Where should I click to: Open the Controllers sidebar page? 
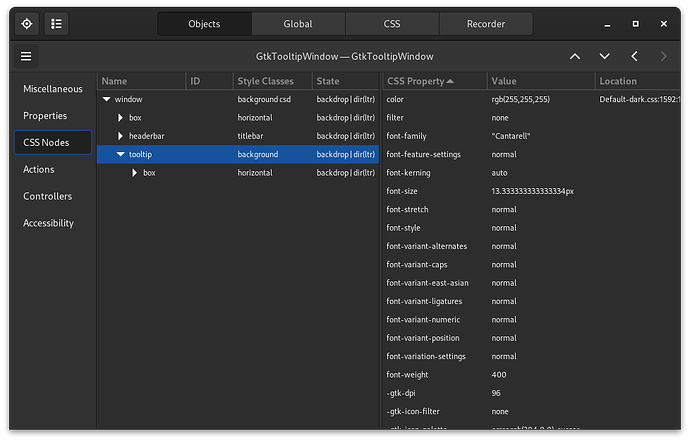click(x=53, y=196)
